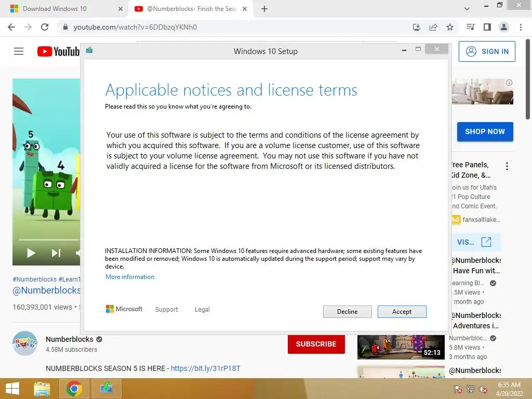
Task: View site security lock info
Action: [65, 27]
